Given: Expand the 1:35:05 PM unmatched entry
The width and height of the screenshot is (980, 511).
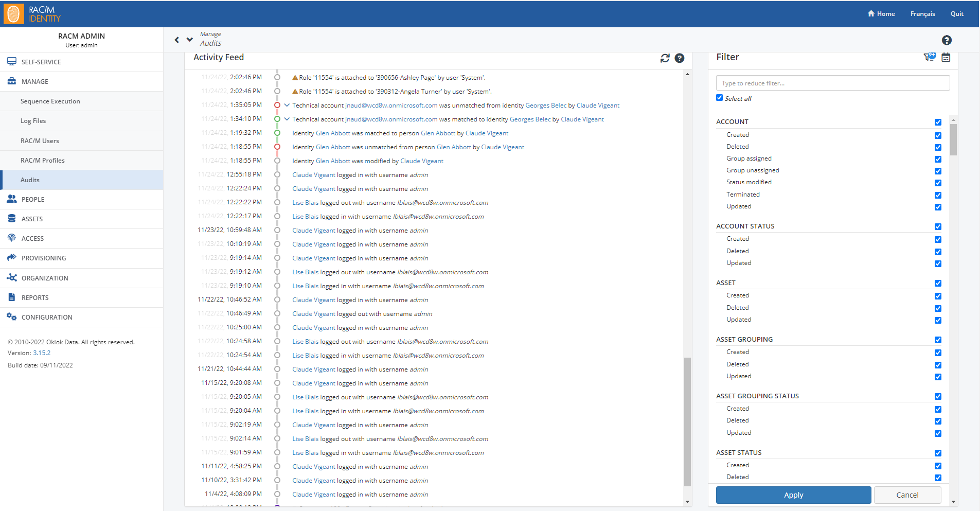Looking at the screenshot, I should coord(287,105).
